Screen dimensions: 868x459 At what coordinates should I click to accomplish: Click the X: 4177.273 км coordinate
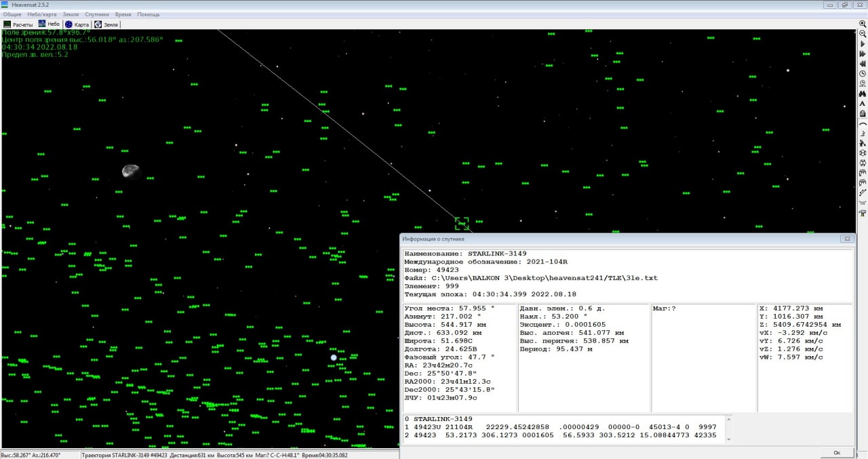tap(791, 308)
